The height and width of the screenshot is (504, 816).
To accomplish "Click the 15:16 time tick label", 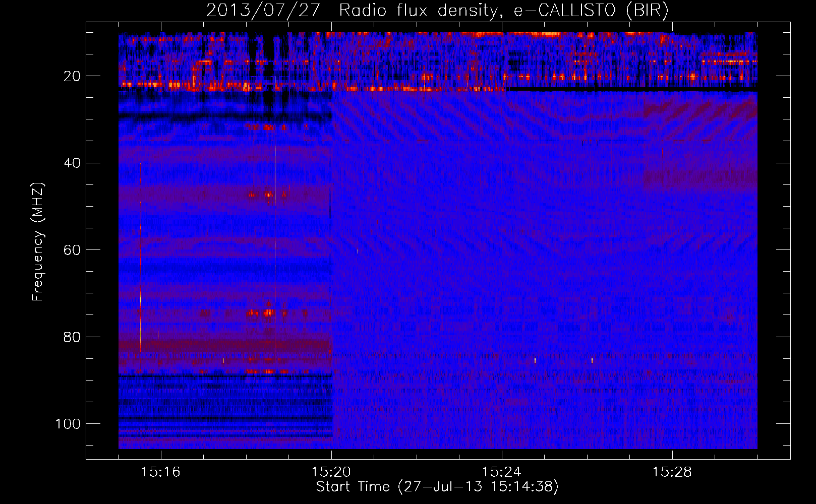I will (161, 472).
